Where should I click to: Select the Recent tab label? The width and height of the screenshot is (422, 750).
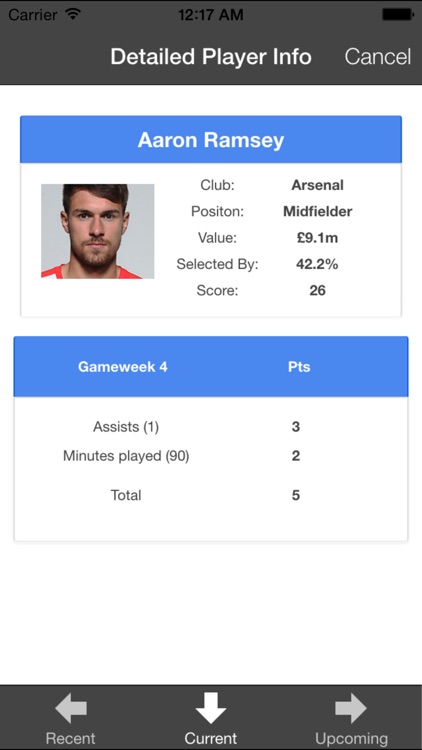pyautogui.click(x=70, y=738)
